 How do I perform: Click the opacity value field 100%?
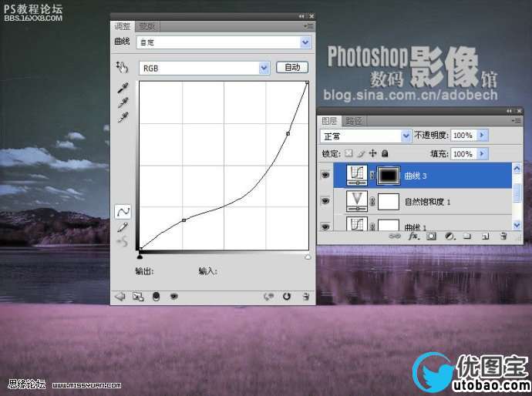pyautogui.click(x=463, y=136)
